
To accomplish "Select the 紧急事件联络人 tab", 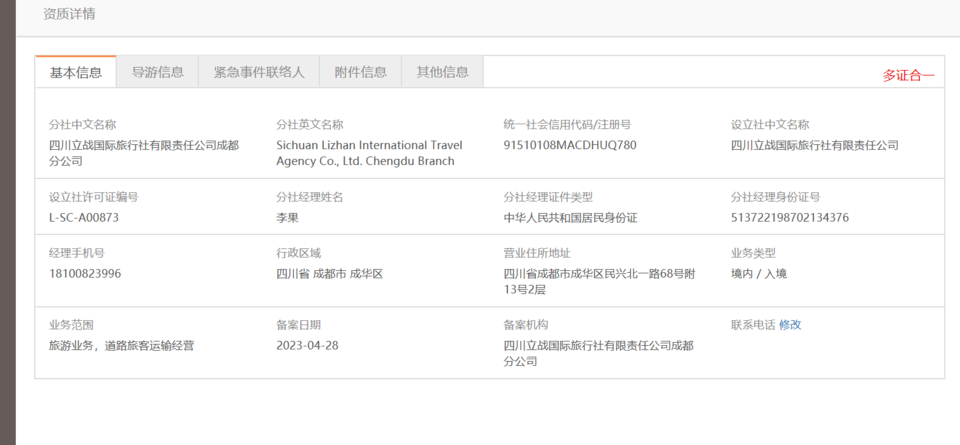I will click(x=259, y=72).
